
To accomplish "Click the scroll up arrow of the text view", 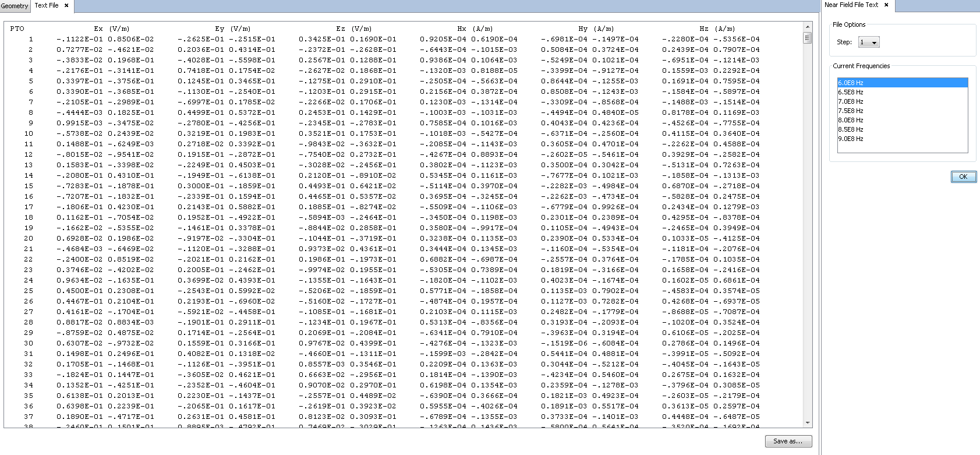I will pyautogui.click(x=807, y=27).
